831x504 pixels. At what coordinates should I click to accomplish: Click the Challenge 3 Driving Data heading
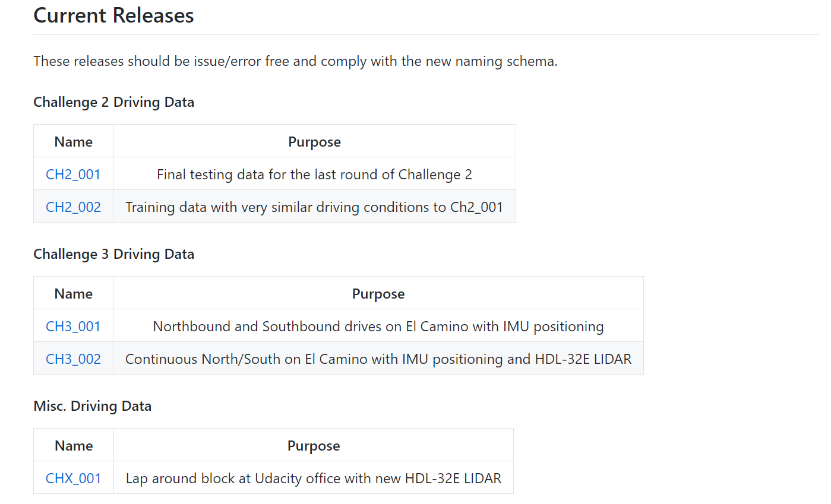click(x=113, y=254)
